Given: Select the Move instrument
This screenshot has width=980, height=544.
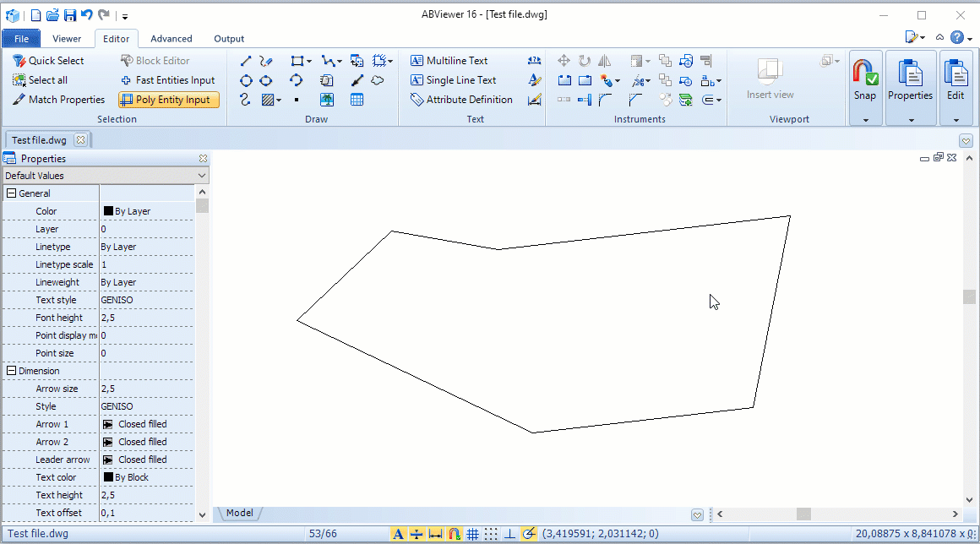Looking at the screenshot, I should pos(563,60).
